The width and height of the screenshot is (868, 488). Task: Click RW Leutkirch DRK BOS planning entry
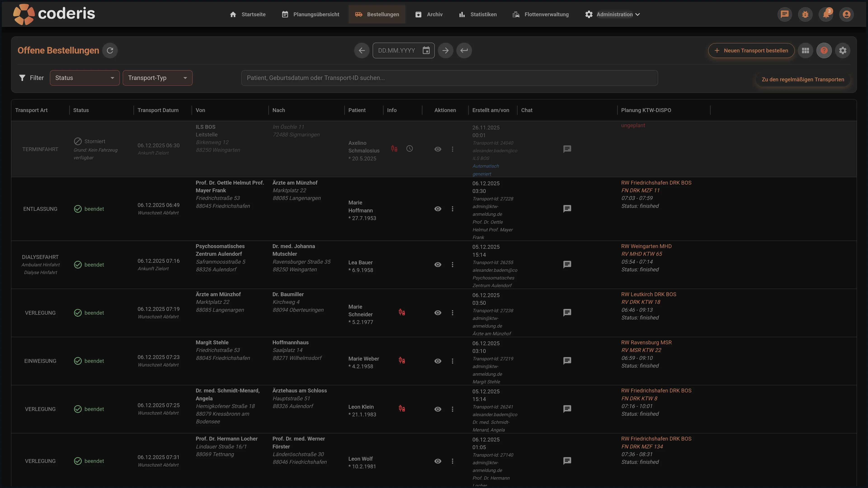click(x=649, y=294)
